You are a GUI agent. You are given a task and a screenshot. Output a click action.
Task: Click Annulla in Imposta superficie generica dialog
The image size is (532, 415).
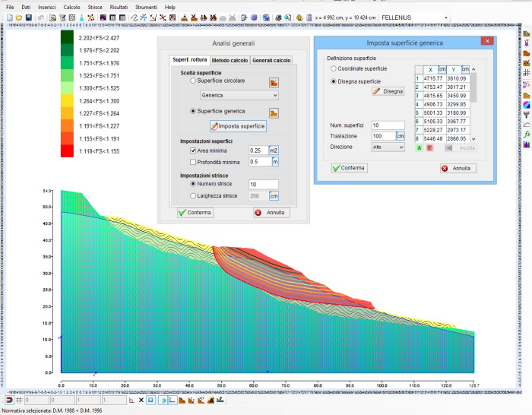pyautogui.click(x=458, y=168)
